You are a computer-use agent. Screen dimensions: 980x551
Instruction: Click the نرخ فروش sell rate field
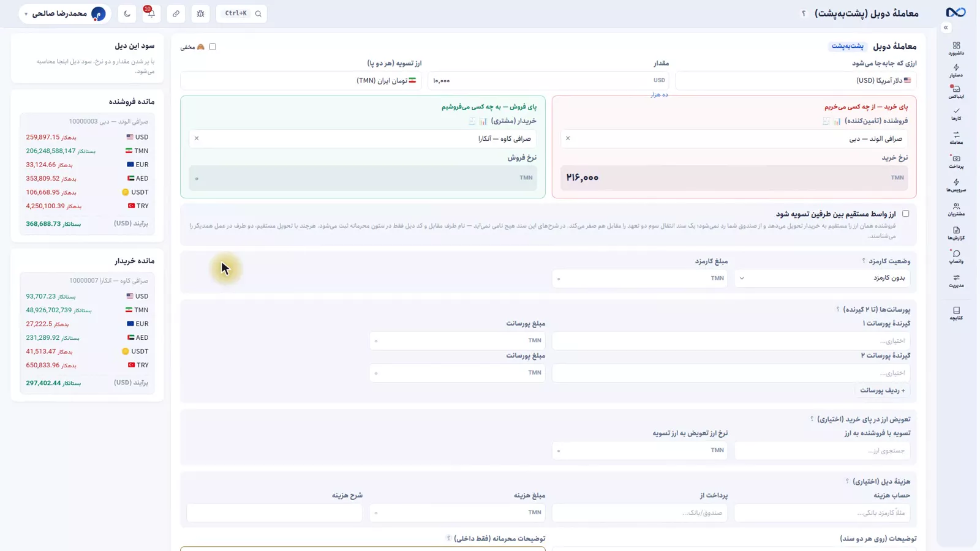point(363,178)
